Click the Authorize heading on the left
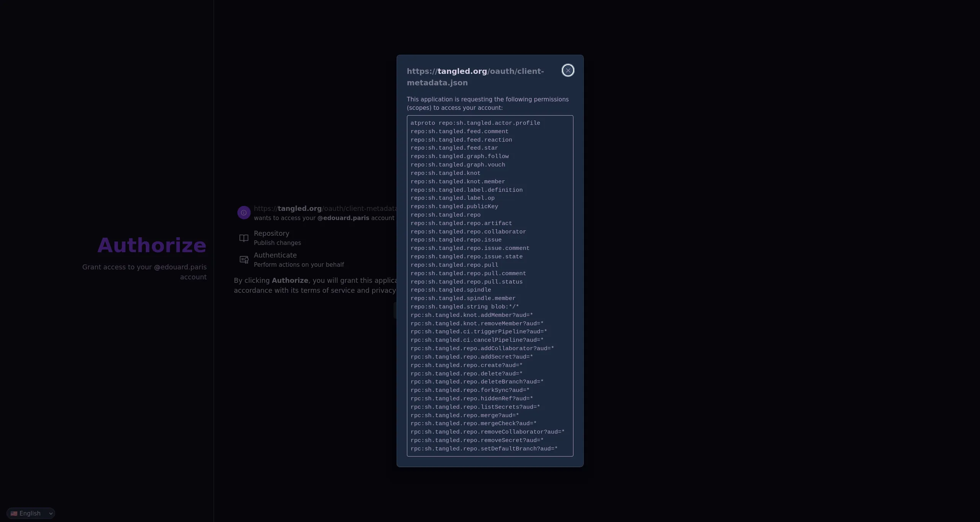980x522 pixels. pos(152,245)
